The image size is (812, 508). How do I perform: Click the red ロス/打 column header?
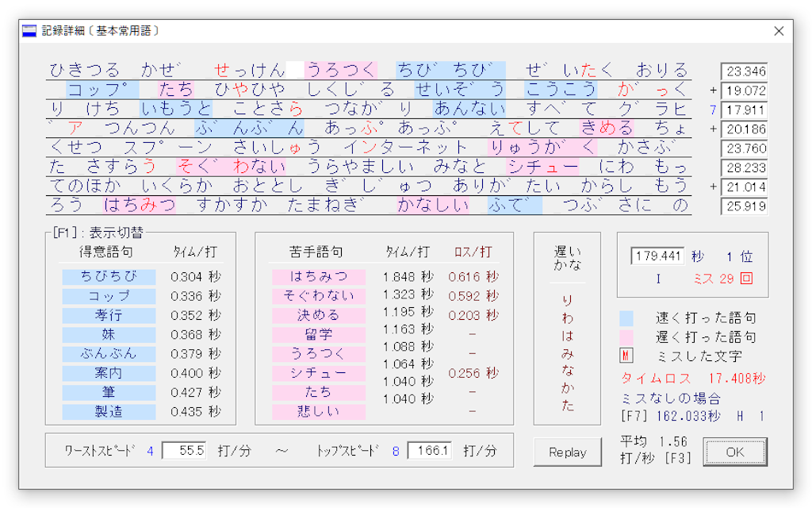click(x=473, y=252)
